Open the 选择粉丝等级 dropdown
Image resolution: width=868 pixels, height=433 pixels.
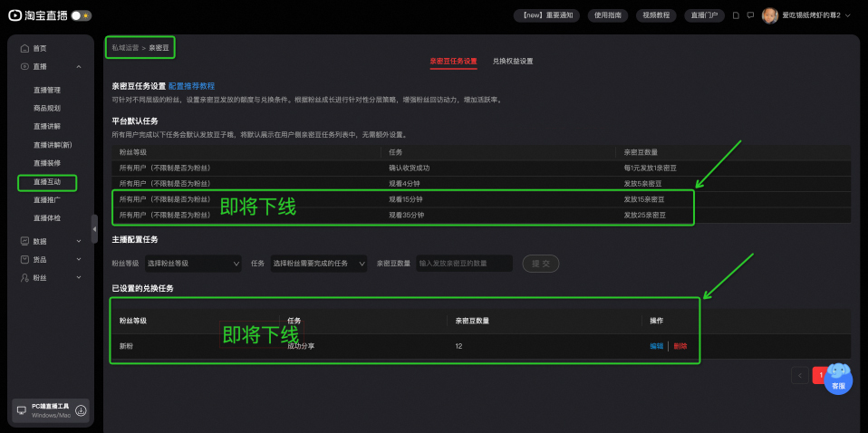coord(193,264)
